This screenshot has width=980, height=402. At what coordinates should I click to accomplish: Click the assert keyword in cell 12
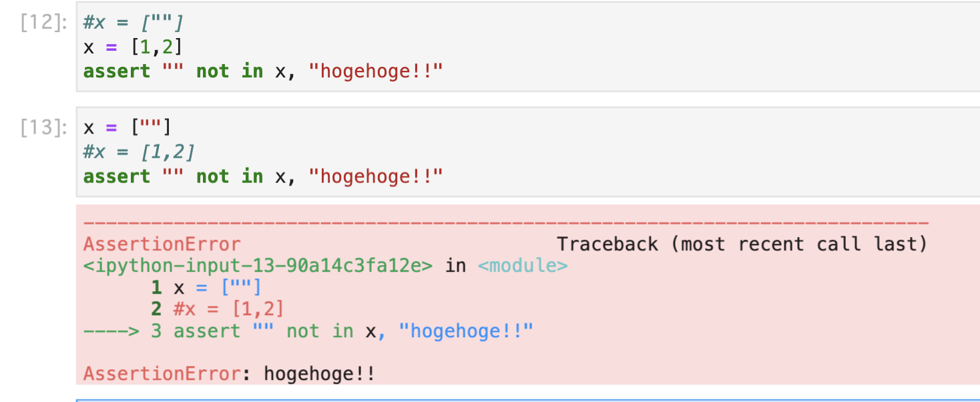point(117,71)
